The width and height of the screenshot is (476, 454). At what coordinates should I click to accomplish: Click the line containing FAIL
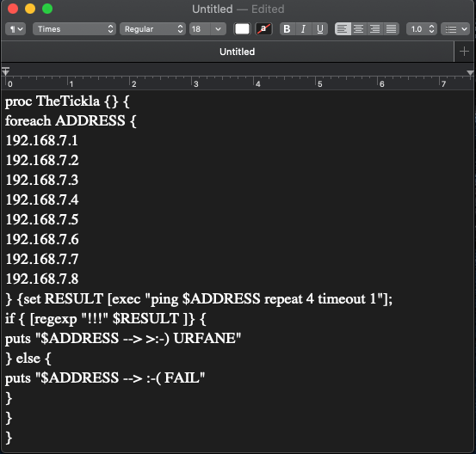tap(105, 378)
